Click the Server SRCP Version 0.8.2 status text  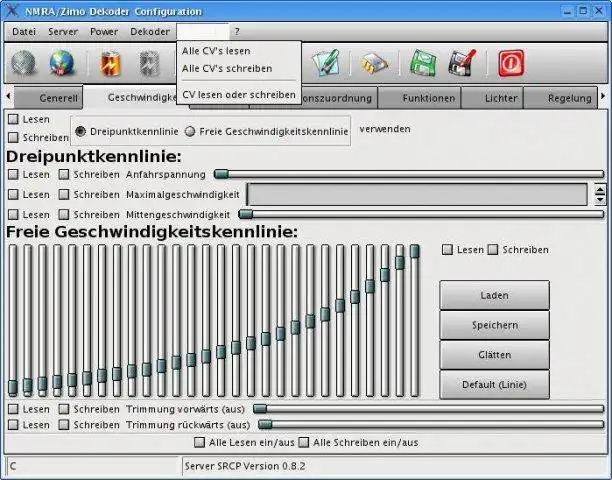pos(245,466)
